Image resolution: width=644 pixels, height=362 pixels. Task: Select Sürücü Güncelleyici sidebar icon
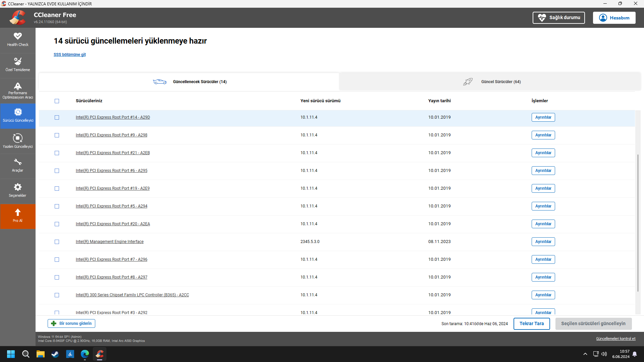[x=18, y=112]
